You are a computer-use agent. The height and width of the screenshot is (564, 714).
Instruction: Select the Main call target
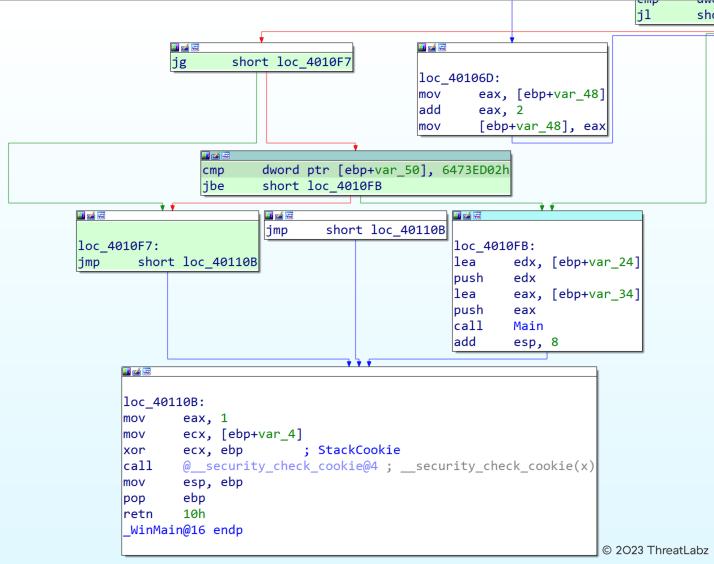click(x=527, y=326)
